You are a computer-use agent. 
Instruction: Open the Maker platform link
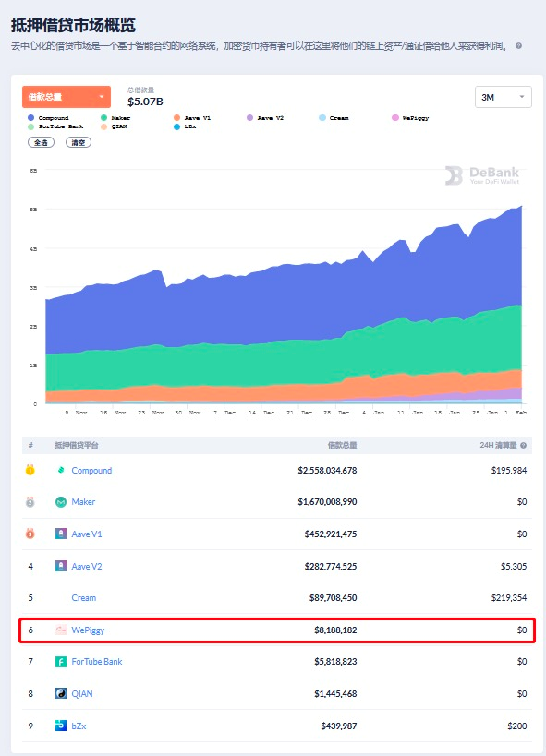(83, 502)
